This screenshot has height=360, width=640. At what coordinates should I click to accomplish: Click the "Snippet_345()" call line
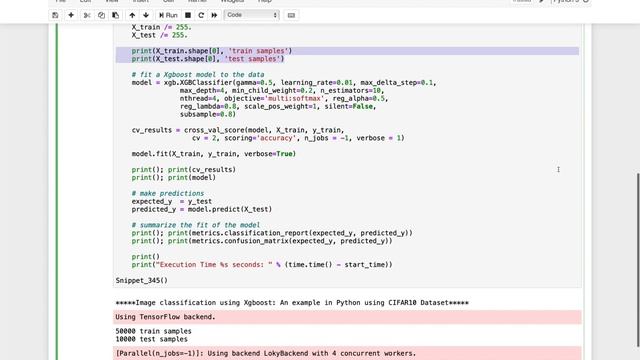(x=142, y=280)
